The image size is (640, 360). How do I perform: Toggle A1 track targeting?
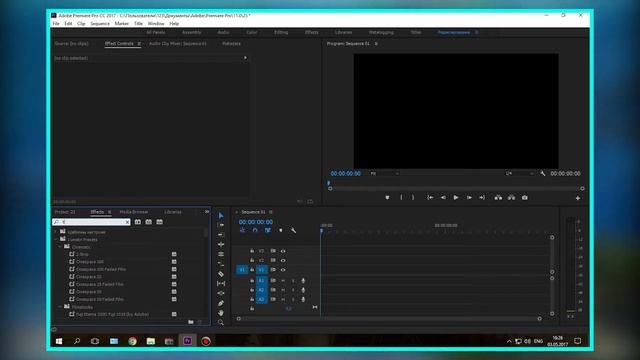tap(262, 281)
